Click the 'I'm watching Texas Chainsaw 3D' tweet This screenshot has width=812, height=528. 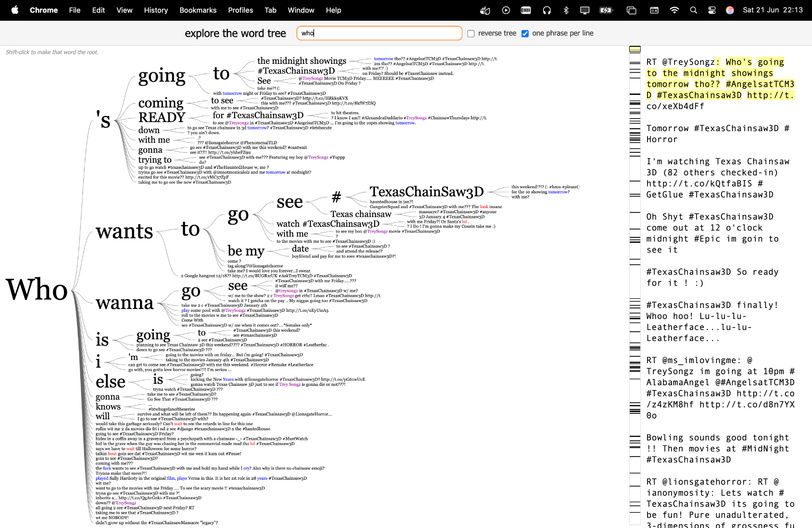(718, 178)
